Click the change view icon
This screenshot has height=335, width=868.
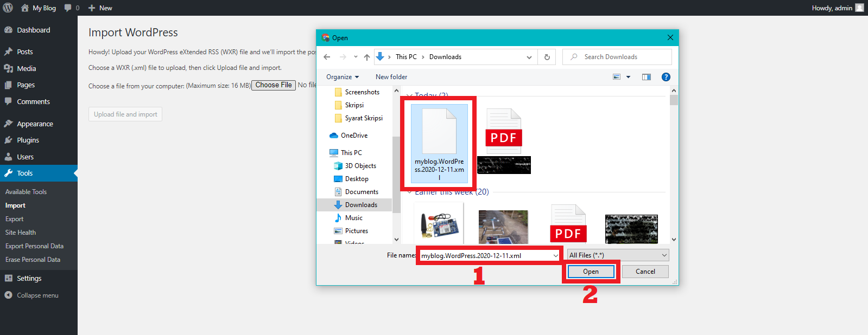[x=617, y=77]
